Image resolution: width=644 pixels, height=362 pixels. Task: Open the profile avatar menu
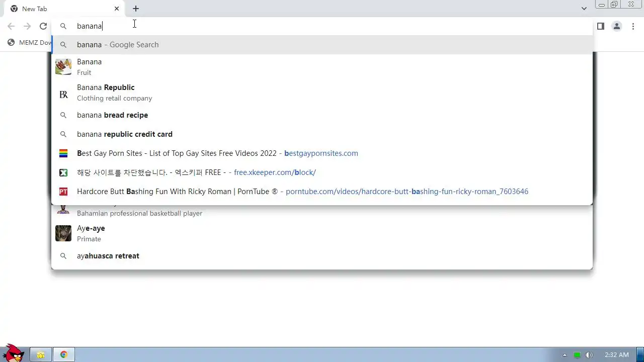tap(617, 26)
